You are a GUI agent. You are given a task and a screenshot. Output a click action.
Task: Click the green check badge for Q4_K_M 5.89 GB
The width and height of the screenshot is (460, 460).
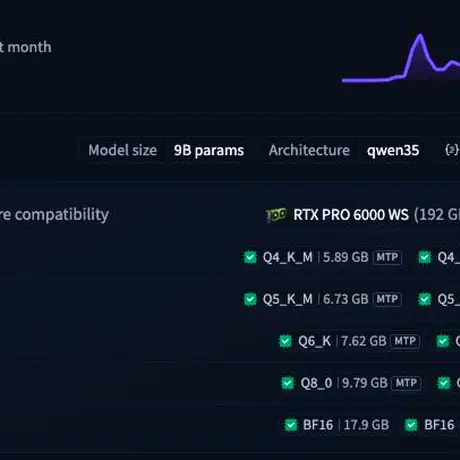(250, 257)
